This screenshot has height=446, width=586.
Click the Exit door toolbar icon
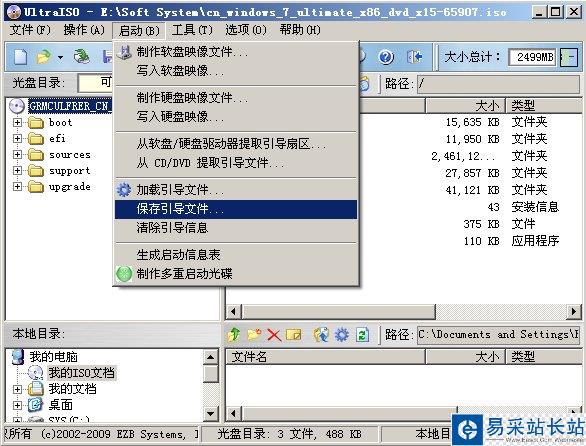point(414,57)
